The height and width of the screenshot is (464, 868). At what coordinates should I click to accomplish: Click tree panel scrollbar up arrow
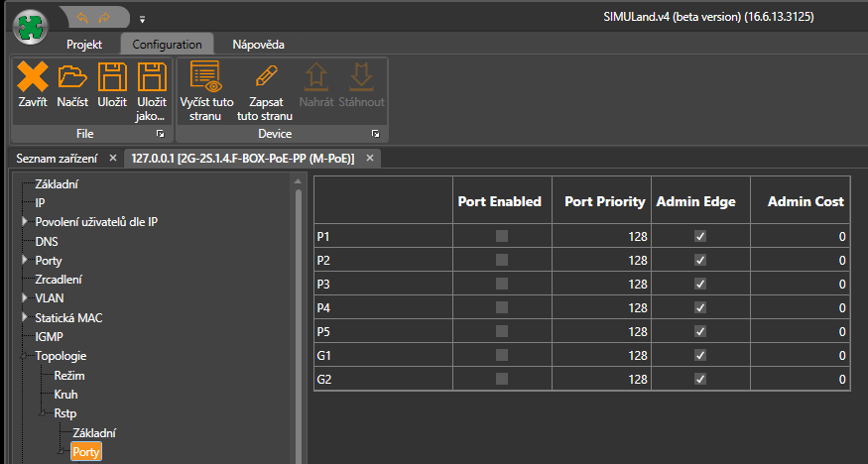[x=298, y=181]
